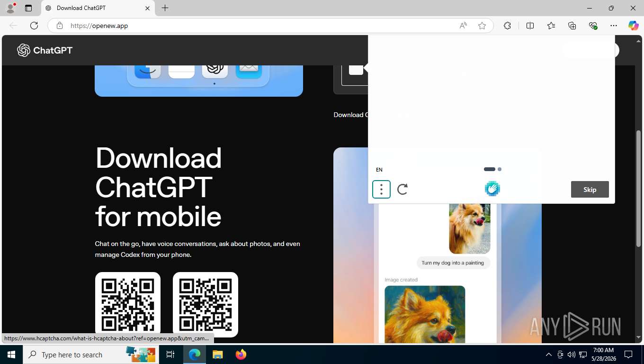Click the ChatGPT logo in header
Viewport: 644px width, 364px height.
pyautogui.click(x=45, y=50)
